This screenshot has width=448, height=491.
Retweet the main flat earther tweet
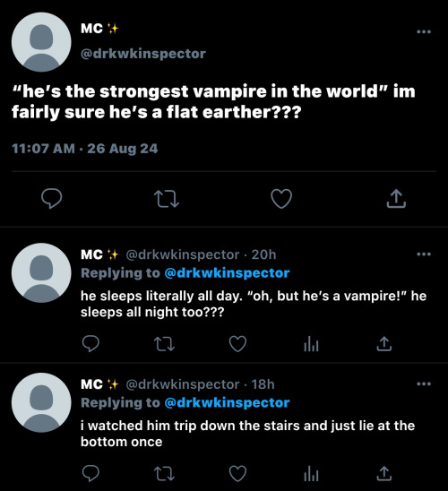[167, 199]
